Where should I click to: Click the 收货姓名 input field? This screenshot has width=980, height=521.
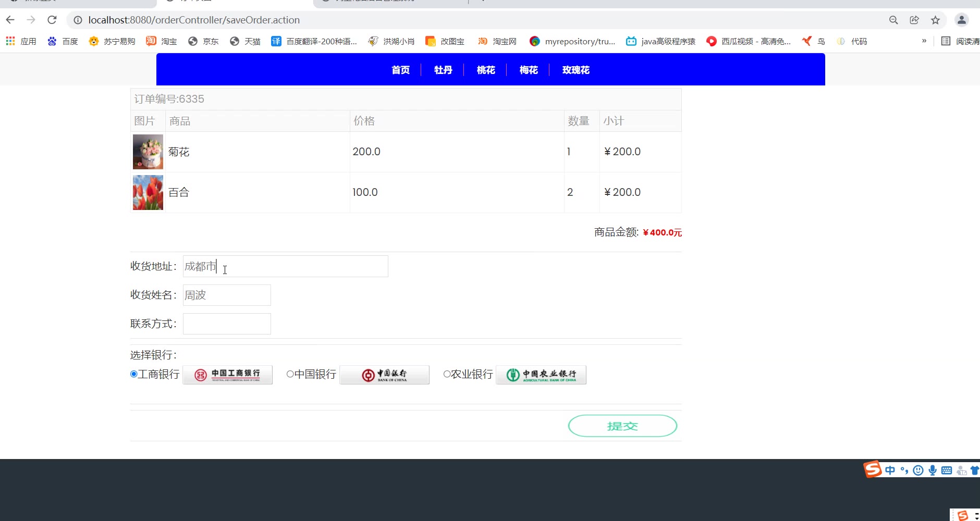coord(227,295)
